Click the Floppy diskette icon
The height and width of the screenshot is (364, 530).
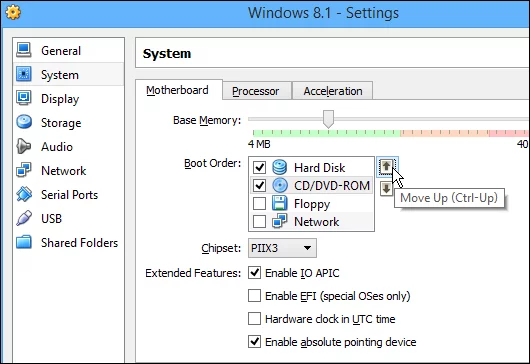[280, 203]
